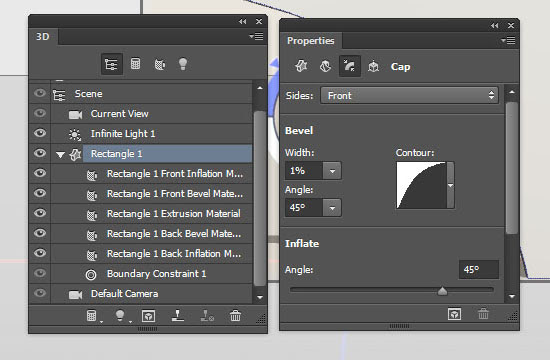Select the Properties panel tab
Screen dimensions: 550x360
pyautogui.click(x=311, y=41)
